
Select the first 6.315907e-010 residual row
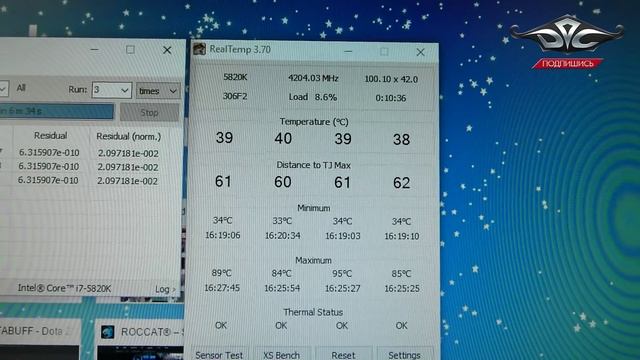(x=49, y=152)
